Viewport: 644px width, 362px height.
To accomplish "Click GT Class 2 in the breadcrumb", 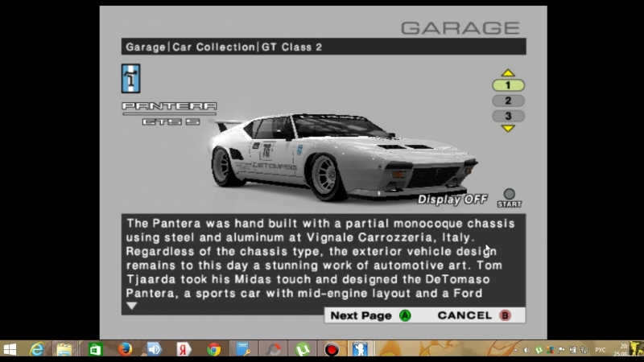I will click(x=291, y=47).
